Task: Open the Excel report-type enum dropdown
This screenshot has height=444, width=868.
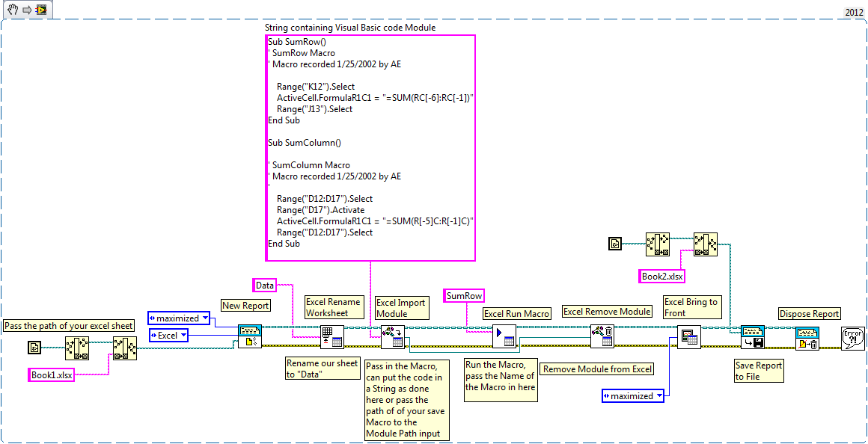Action: [x=168, y=335]
